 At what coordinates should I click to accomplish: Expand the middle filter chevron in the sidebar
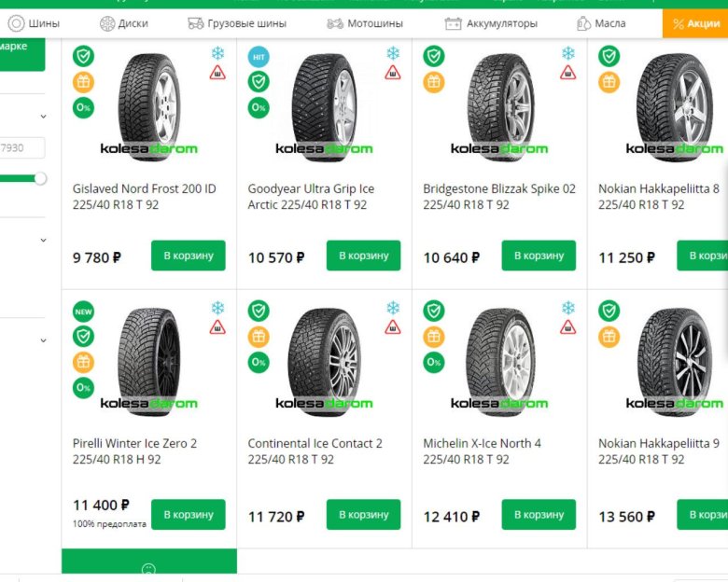[43, 240]
